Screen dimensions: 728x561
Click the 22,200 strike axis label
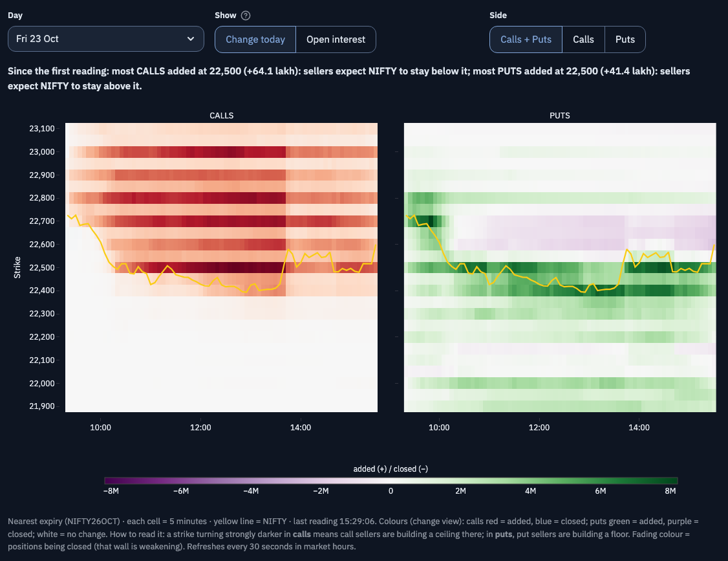pos(42,336)
